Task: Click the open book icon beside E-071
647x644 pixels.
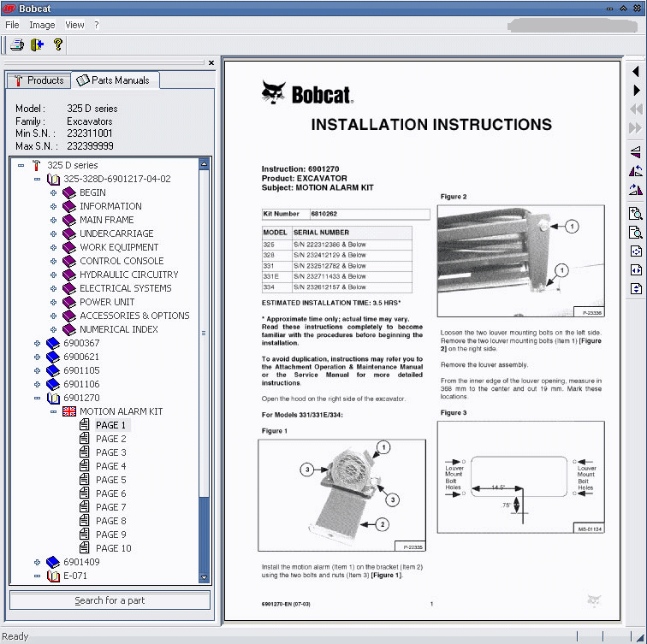Action: (x=53, y=576)
